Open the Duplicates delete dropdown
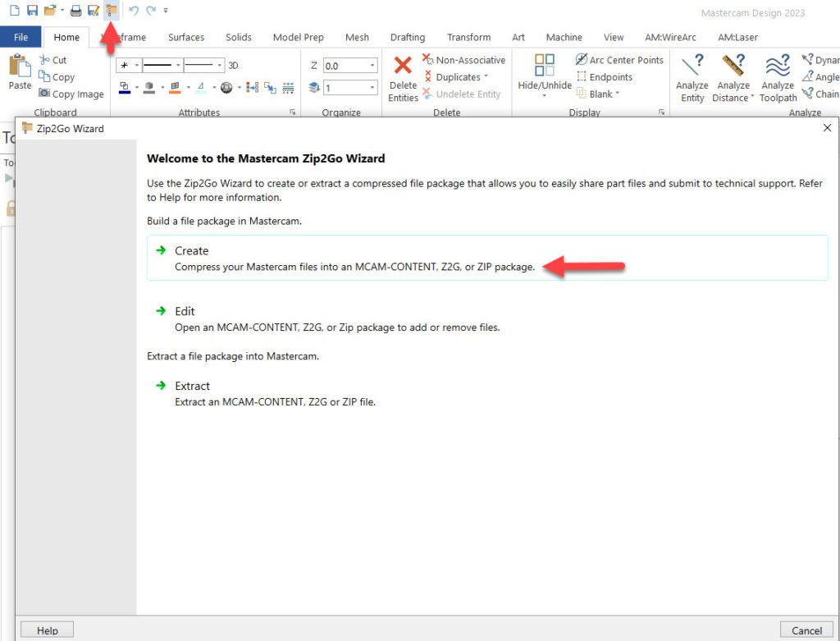Viewport: 840px width, 641px height. [456, 77]
